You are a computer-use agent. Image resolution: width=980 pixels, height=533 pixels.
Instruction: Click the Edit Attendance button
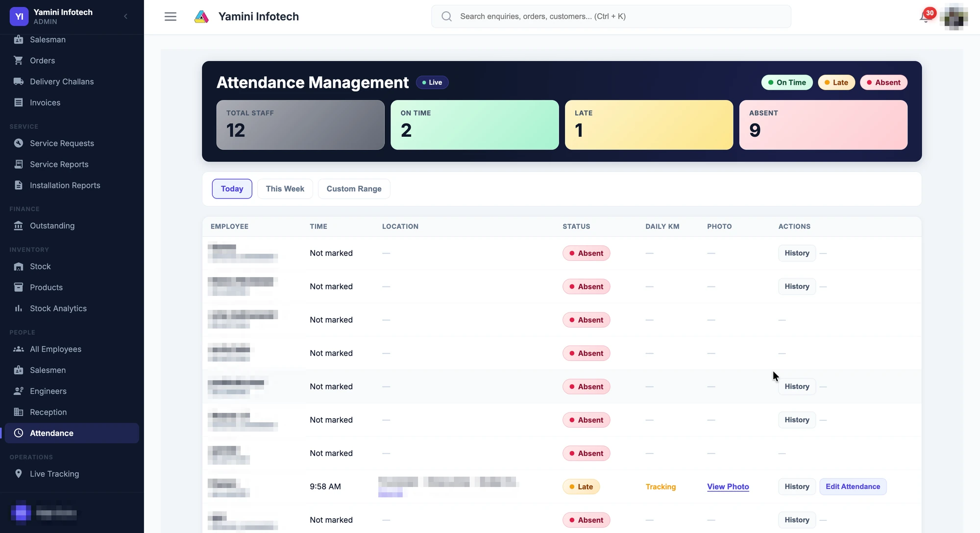pyautogui.click(x=853, y=486)
